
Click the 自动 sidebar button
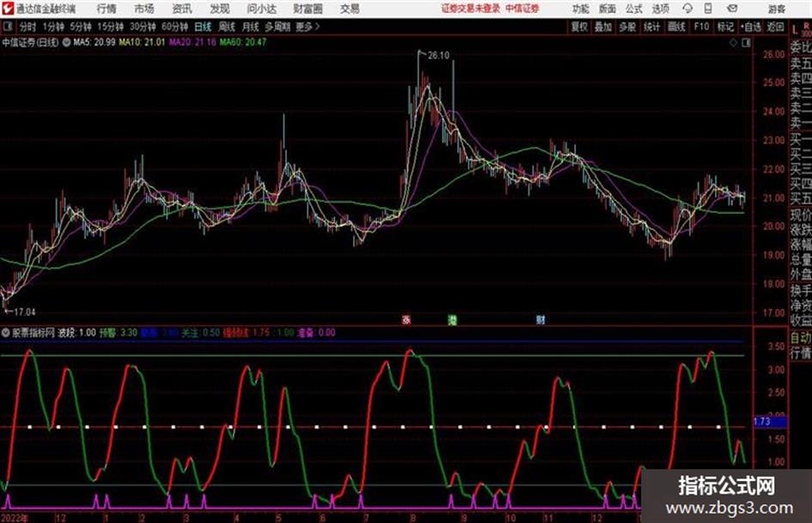[x=801, y=338]
